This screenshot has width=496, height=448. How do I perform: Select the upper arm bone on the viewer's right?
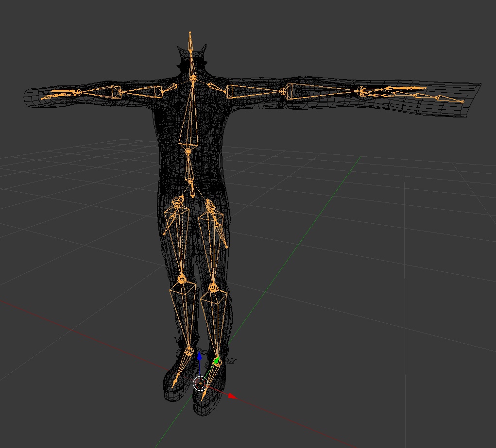pyautogui.click(x=256, y=91)
